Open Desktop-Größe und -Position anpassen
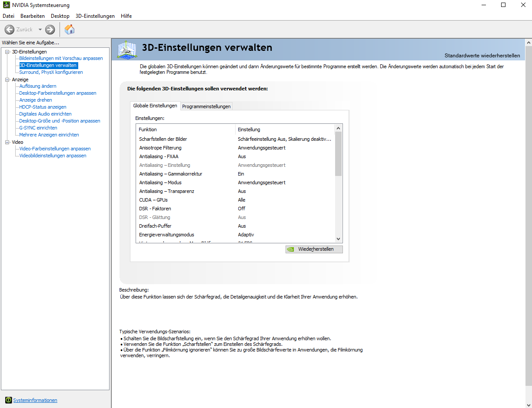 click(x=60, y=121)
